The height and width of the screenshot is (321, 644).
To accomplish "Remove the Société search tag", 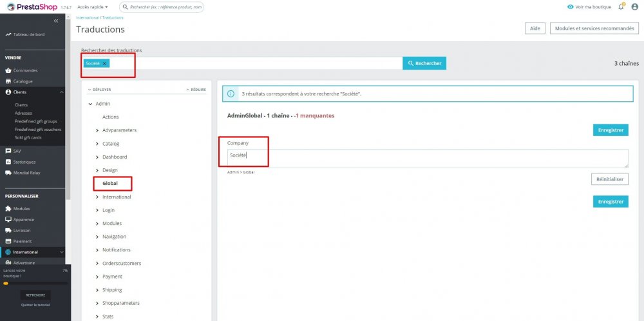I will pyautogui.click(x=104, y=63).
